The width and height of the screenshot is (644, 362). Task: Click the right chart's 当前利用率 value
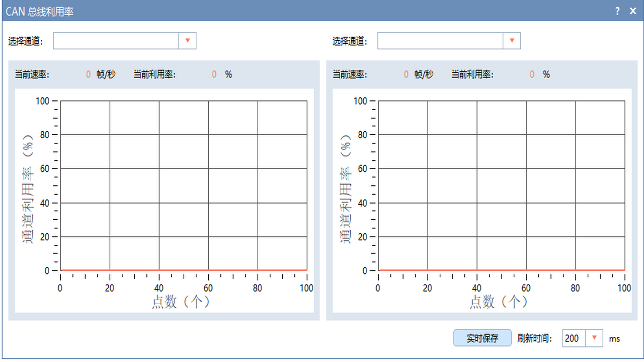532,74
